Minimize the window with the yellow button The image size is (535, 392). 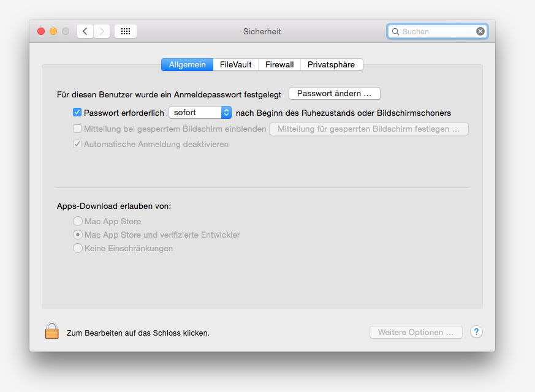point(53,31)
